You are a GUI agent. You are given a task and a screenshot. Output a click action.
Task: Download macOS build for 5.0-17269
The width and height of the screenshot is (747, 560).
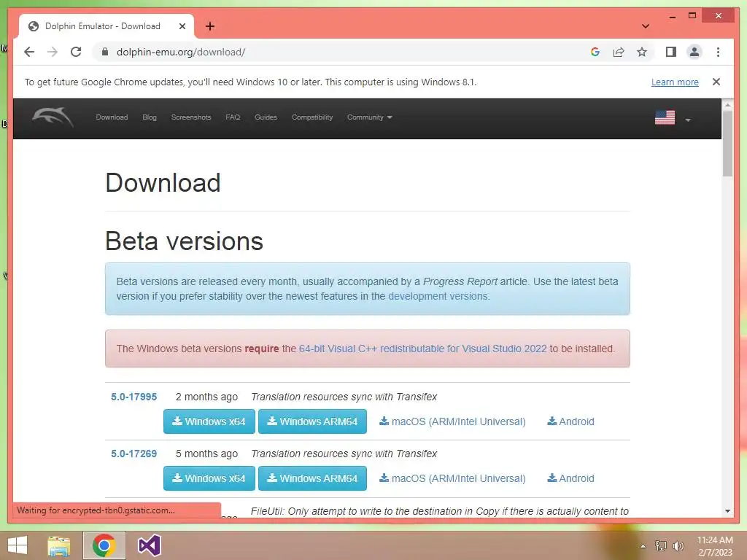point(452,478)
